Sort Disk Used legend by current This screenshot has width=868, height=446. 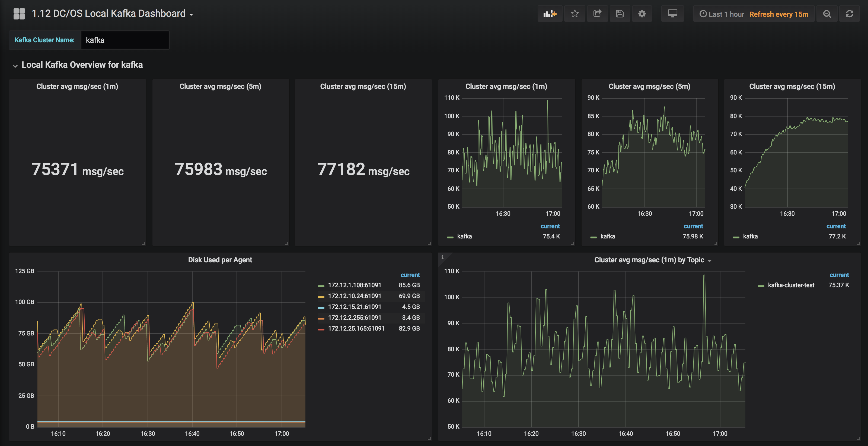tap(410, 275)
